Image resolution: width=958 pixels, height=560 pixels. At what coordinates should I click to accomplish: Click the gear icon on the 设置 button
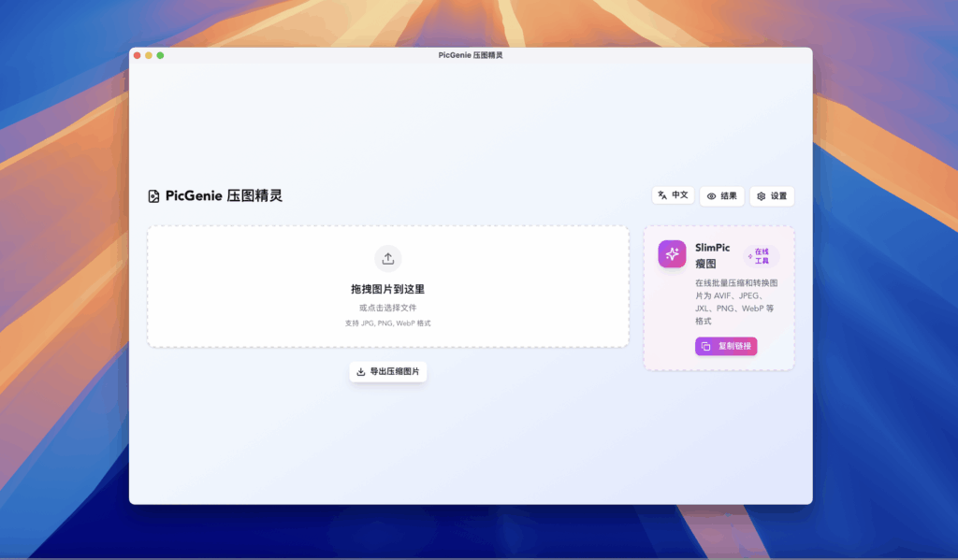(x=760, y=195)
